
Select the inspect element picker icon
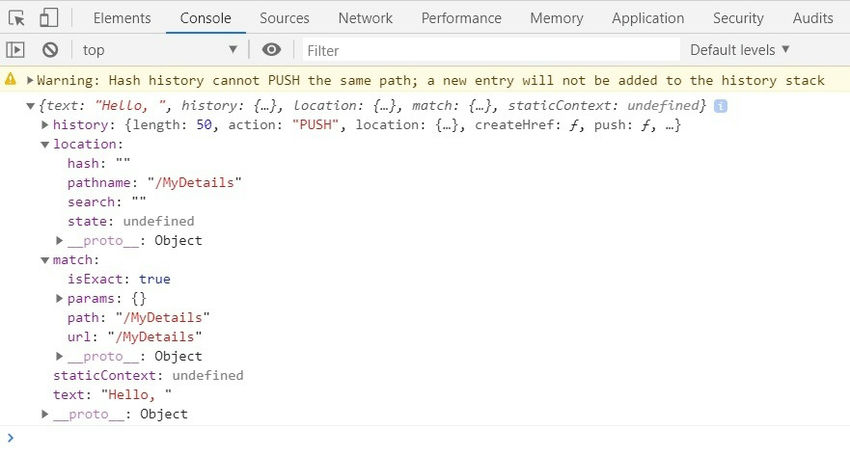tap(16, 18)
